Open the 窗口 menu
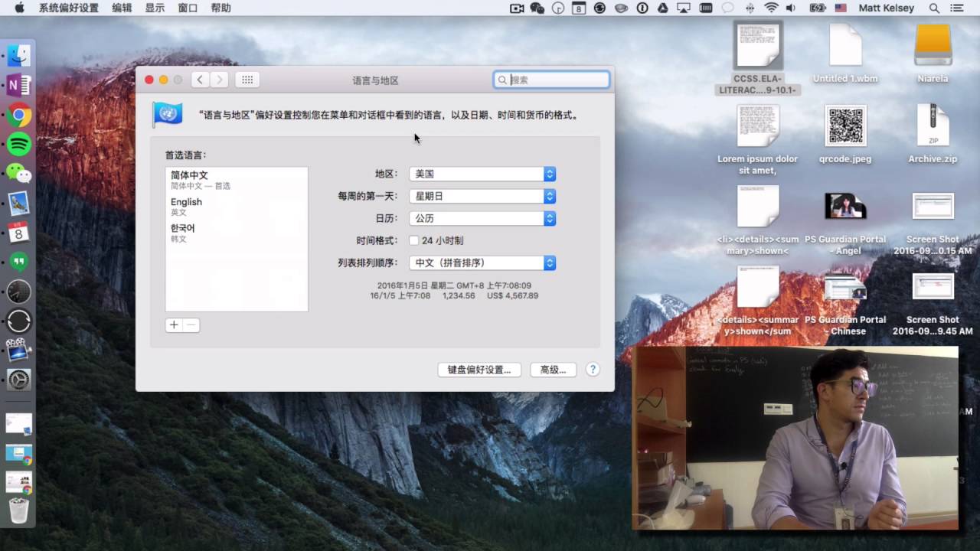This screenshot has width=980, height=551. 188,8
